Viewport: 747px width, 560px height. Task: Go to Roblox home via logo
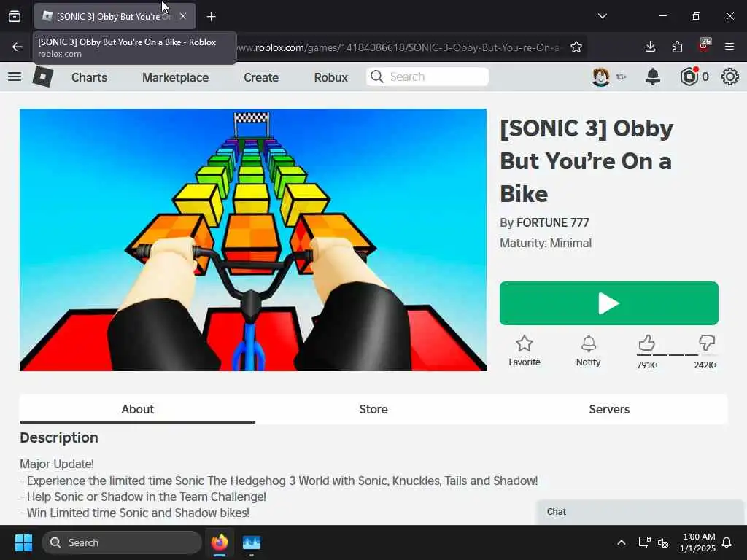tap(42, 76)
